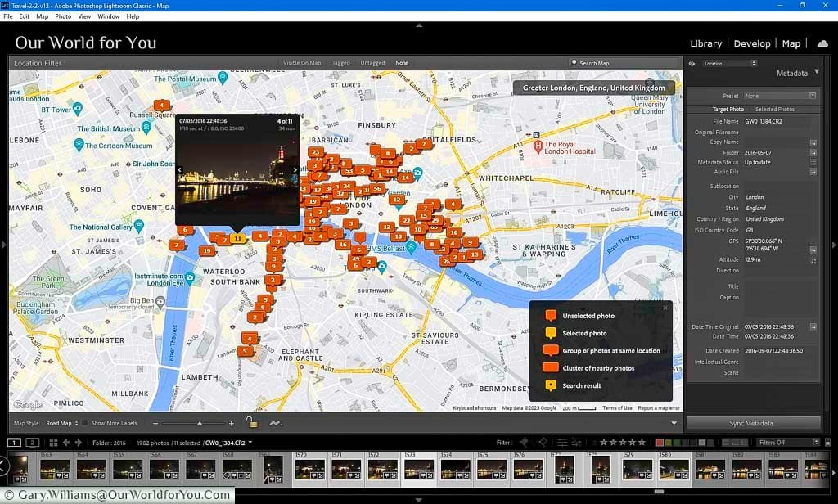The width and height of the screenshot is (838, 504).
Task: Click the orange cluster marker 56
Action: pos(377,189)
